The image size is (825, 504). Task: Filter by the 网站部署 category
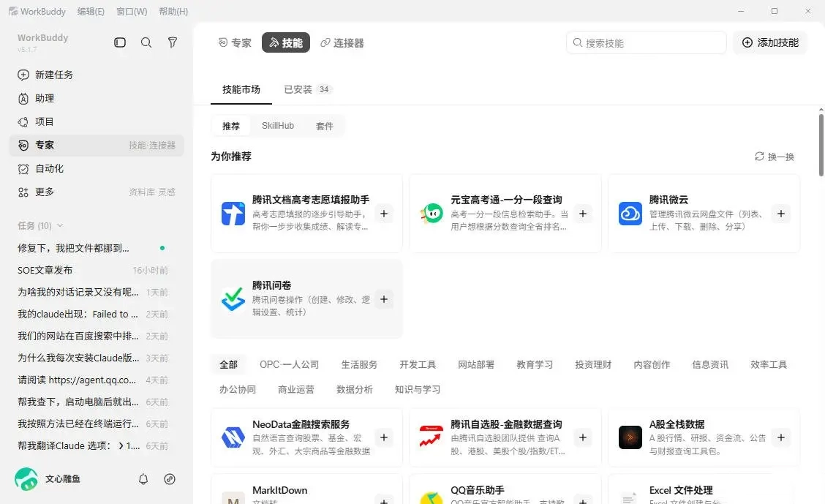(x=476, y=364)
